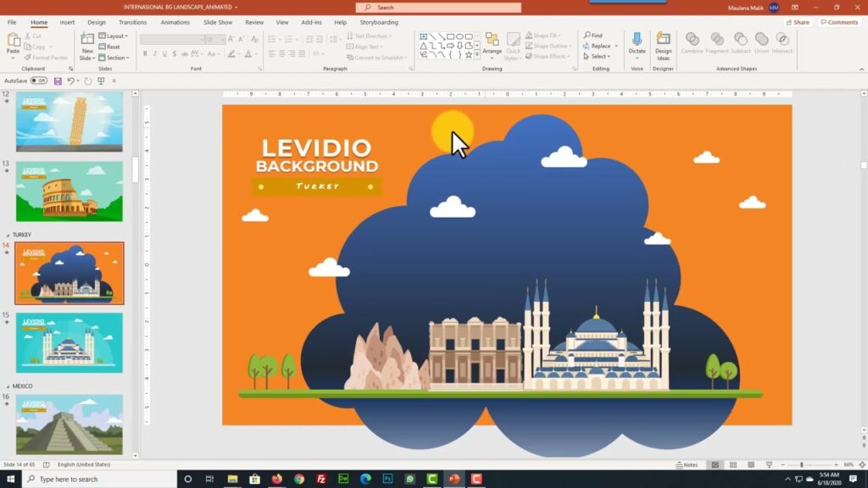Click English (United States) language indicator
Screen dimensions: 868x488
[x=84, y=465]
